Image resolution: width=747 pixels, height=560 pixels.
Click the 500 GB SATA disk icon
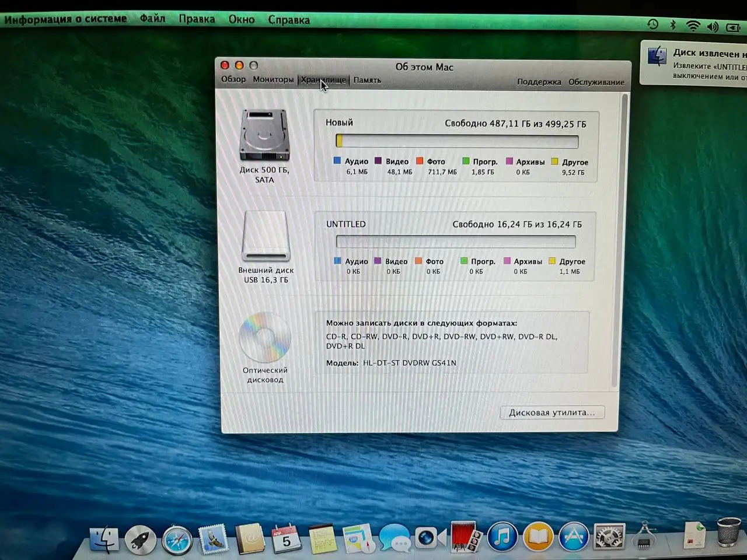pos(264,136)
